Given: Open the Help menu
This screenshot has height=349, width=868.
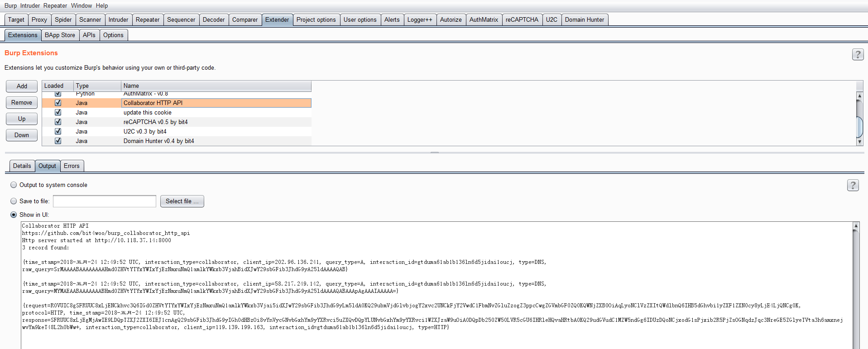Looking at the screenshot, I should (102, 5).
